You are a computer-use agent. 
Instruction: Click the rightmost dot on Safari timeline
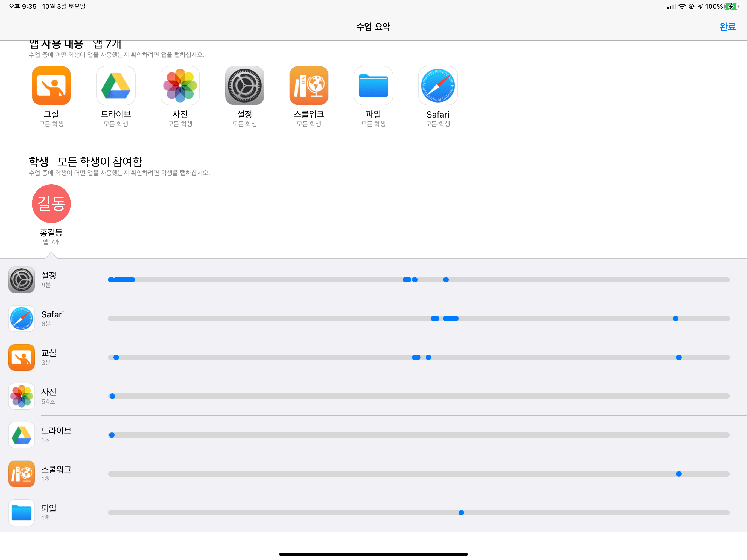coord(675,319)
